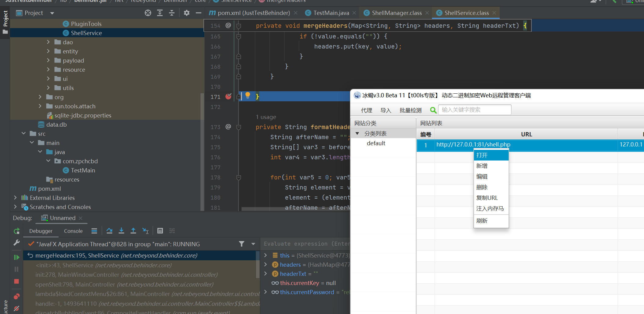The height and width of the screenshot is (314, 644).
Task: Choose 复制URL from the context menu
Action: 491,198
